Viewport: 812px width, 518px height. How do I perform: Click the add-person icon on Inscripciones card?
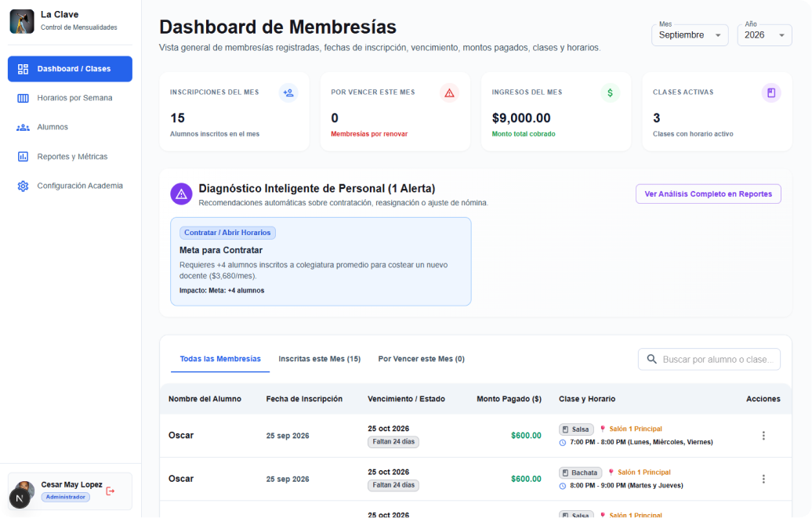(x=288, y=92)
